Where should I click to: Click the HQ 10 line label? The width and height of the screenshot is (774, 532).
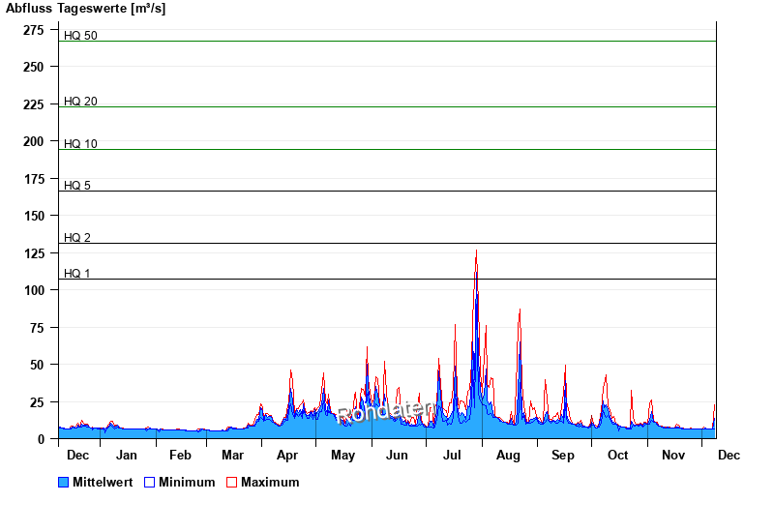(80, 144)
